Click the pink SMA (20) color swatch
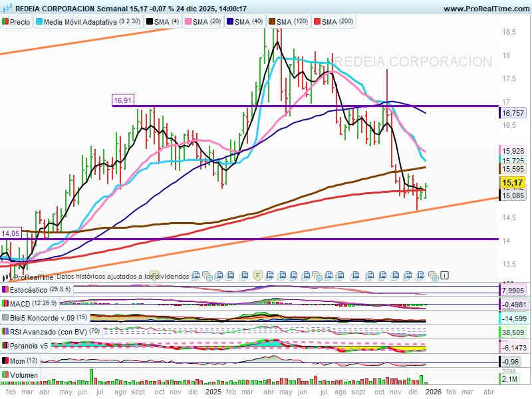 coord(188,22)
